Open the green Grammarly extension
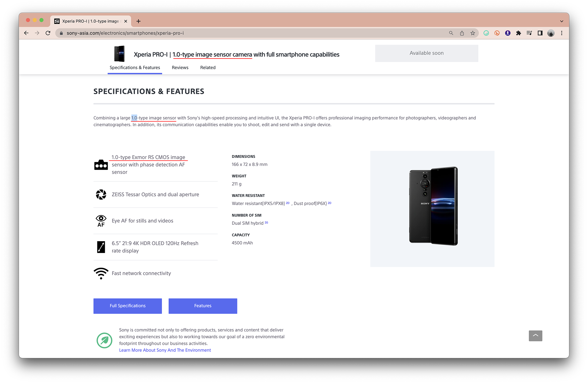The width and height of the screenshot is (588, 383). (486, 33)
